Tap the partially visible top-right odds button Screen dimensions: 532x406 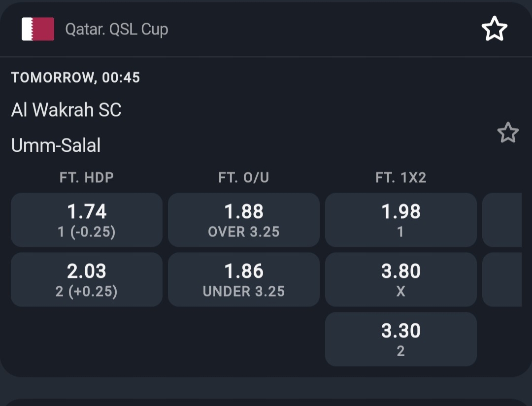point(502,220)
